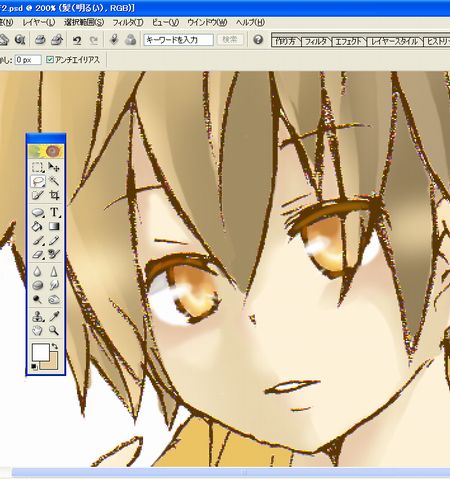Open Quick Fix from the shortcuts bar
The width and height of the screenshot is (450, 479).
115,40
